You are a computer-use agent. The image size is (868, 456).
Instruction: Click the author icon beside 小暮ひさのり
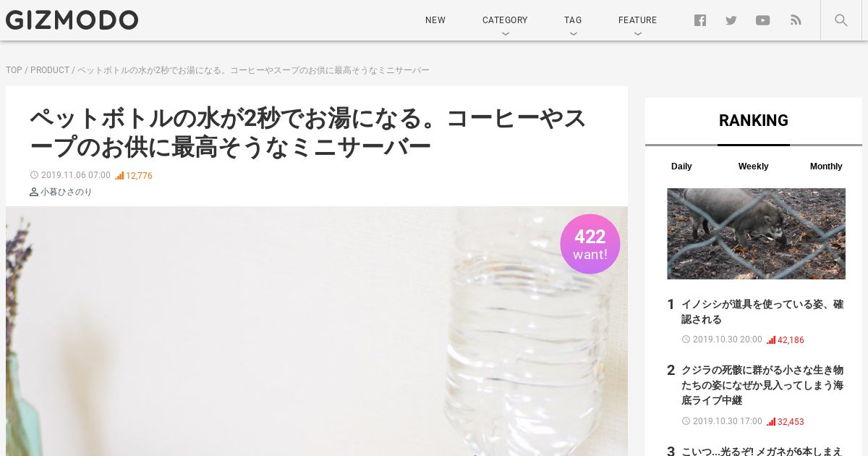(x=34, y=192)
